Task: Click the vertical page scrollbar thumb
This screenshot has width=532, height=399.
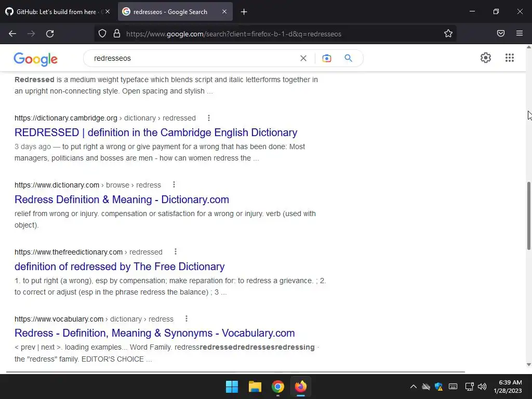Action: click(528, 216)
